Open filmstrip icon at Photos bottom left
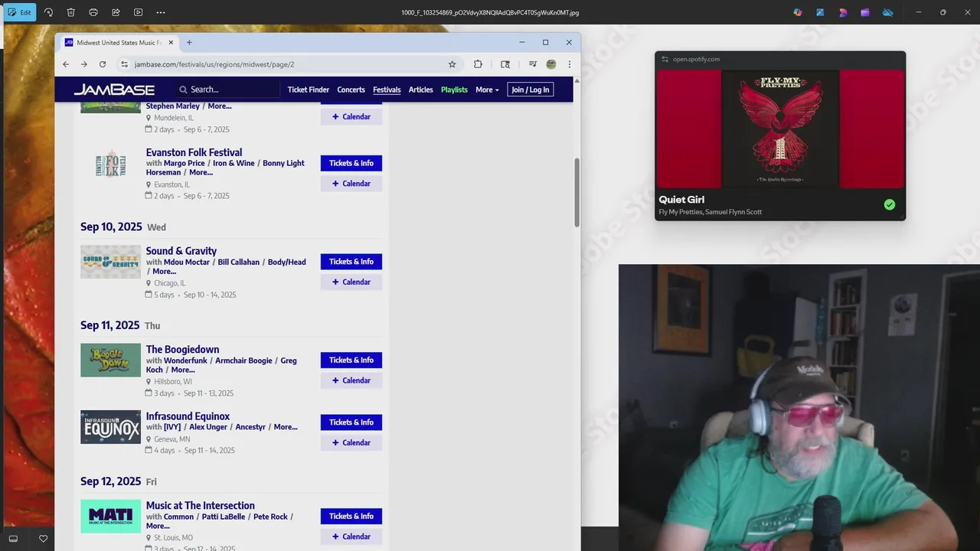The image size is (980, 551). [13, 539]
